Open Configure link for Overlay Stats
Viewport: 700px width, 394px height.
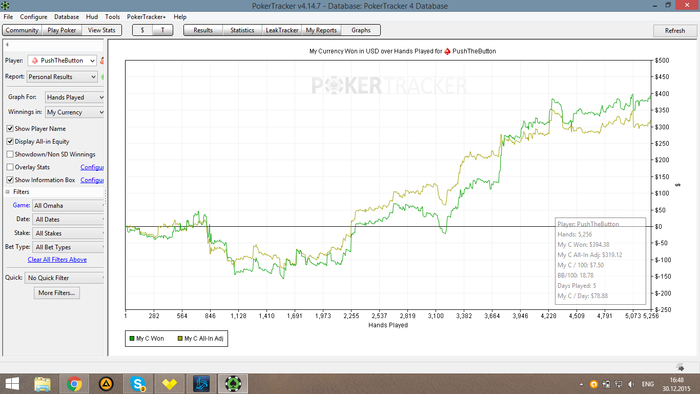[x=92, y=167]
